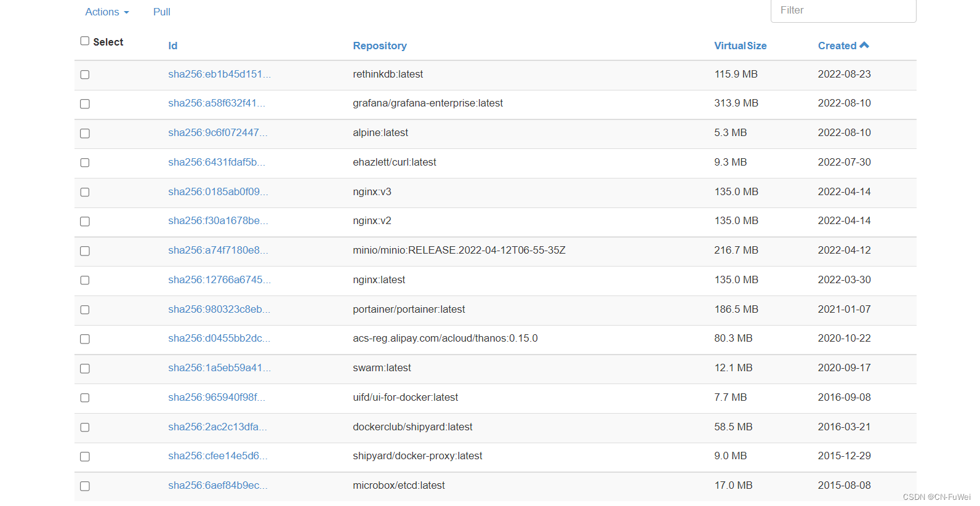Open image sha256:a58f632f41
Viewport: 980px width, 506px height.
217,103
